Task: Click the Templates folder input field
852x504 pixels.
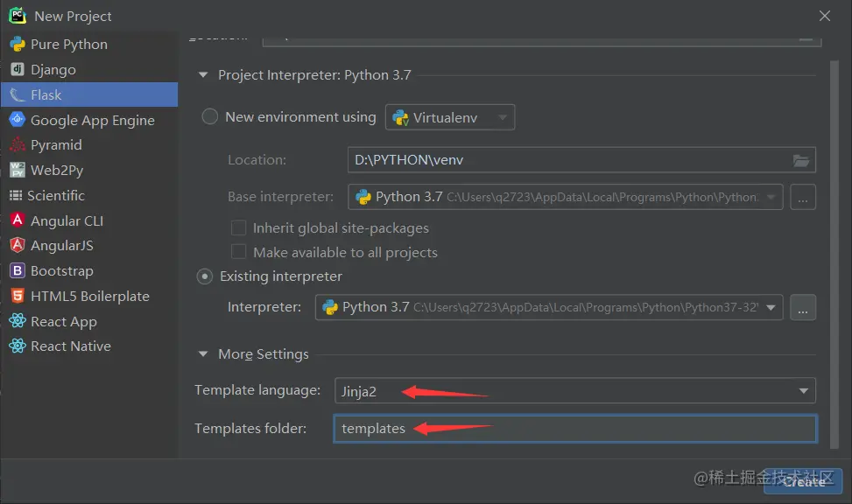Action: (575, 429)
